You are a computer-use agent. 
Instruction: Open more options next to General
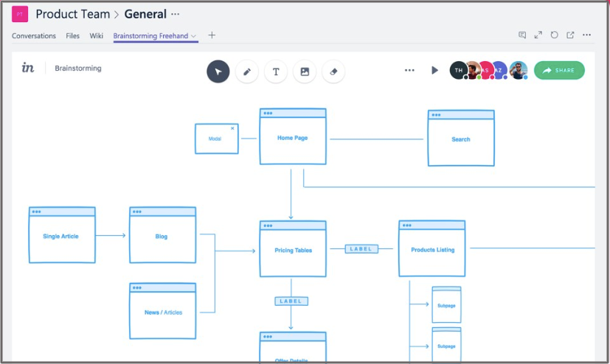tap(175, 14)
